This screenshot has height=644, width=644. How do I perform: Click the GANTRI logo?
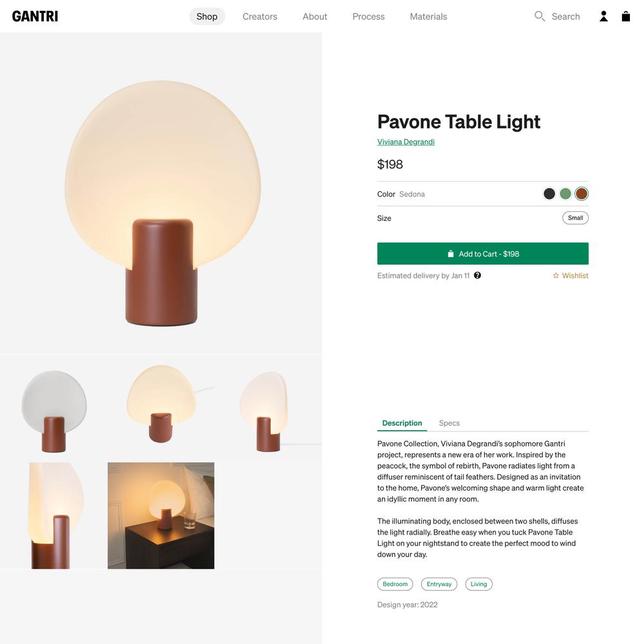tap(35, 17)
